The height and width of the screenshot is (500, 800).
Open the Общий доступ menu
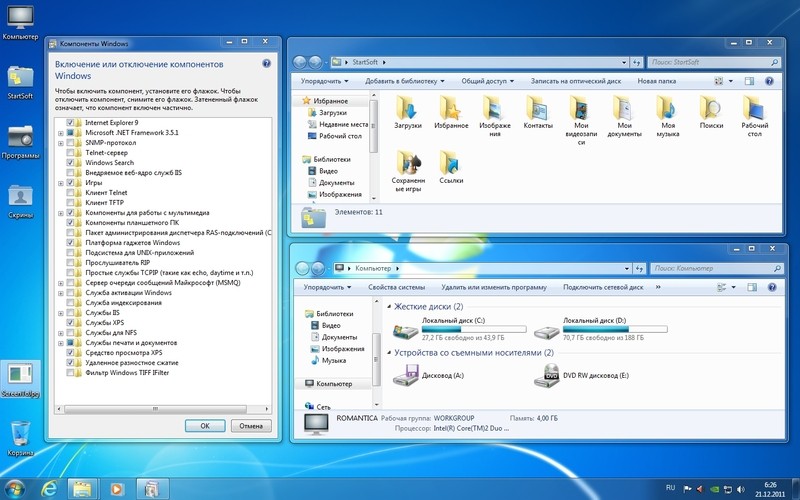click(x=488, y=81)
